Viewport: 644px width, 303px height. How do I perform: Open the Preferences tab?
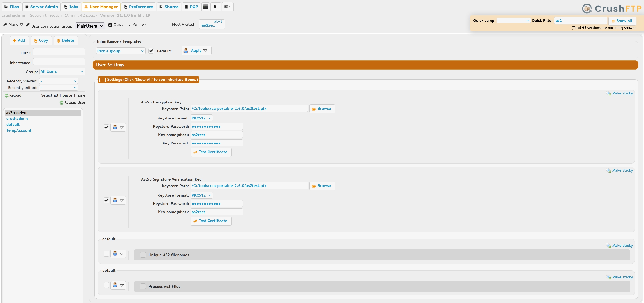[139, 7]
